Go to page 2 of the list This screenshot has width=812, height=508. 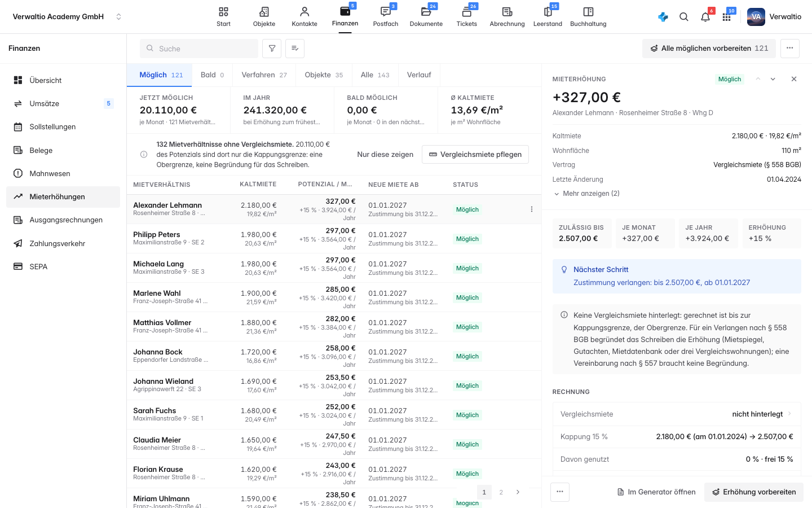click(x=501, y=492)
